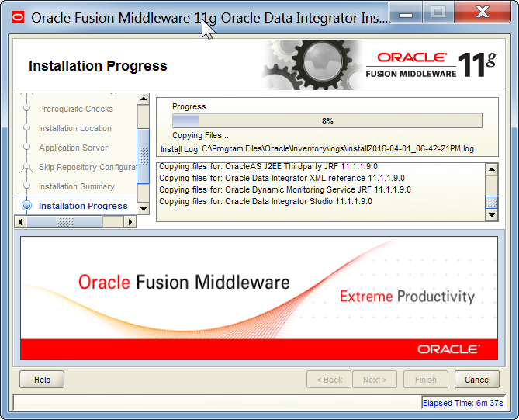Select the Installation Location step
This screenshot has width=519, height=420.
coord(75,128)
